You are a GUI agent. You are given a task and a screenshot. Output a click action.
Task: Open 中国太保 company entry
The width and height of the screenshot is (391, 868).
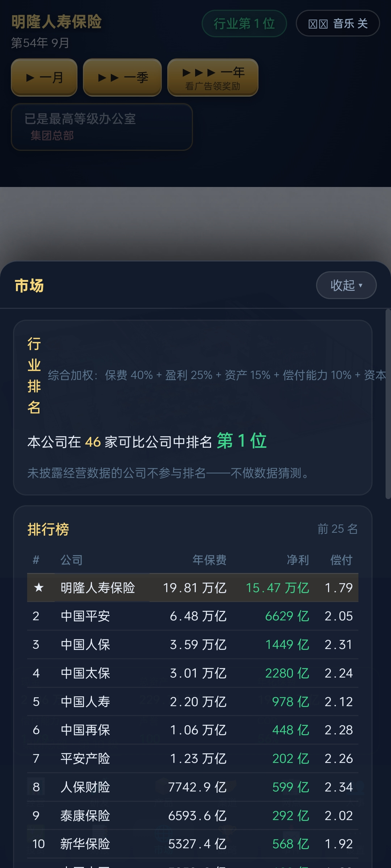click(193, 673)
